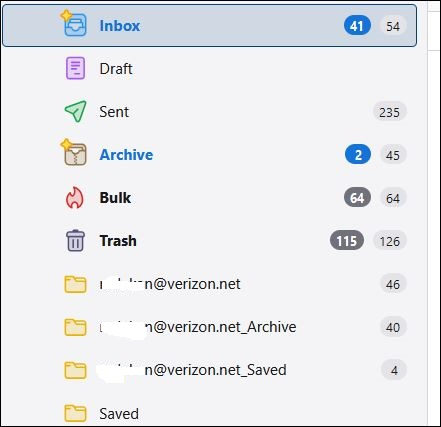Click the folder icon beside verizon.net_Saved
Screen dimensions: 441x427
(x=75, y=370)
